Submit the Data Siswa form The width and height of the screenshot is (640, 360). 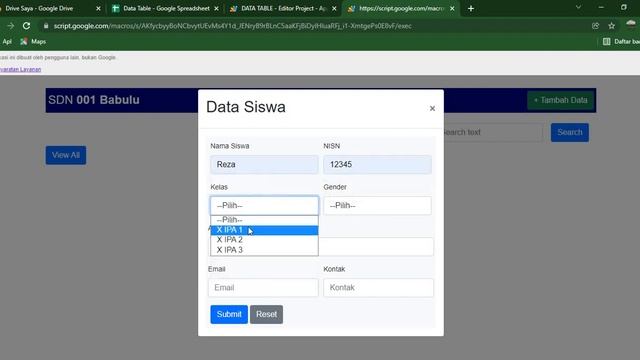[x=229, y=314]
